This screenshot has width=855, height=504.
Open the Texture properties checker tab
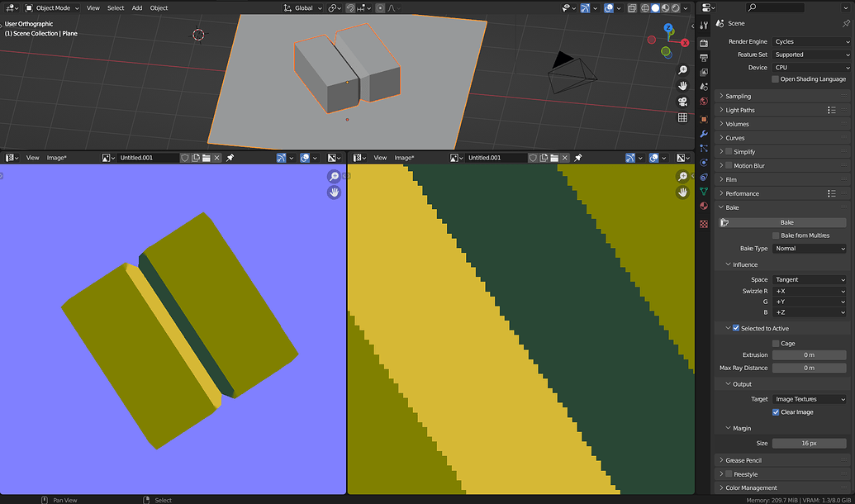tap(703, 224)
